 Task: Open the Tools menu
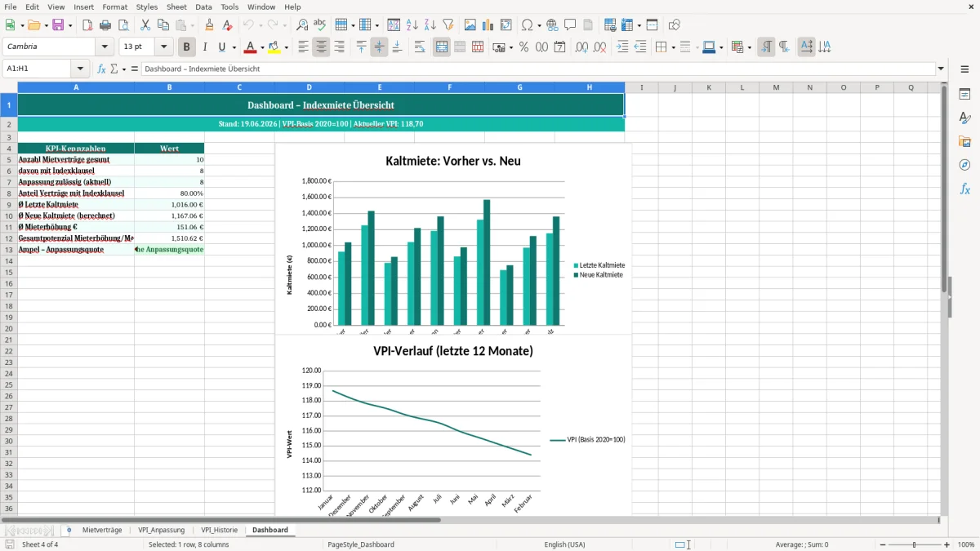[x=229, y=7]
